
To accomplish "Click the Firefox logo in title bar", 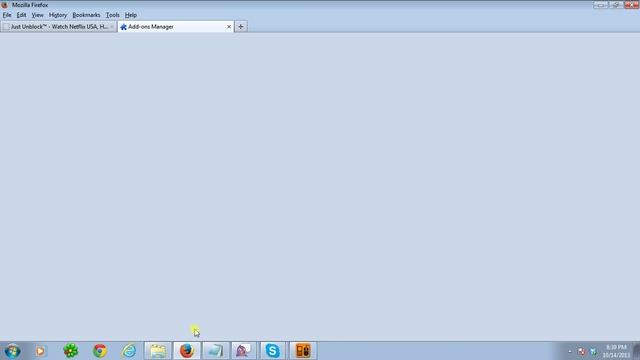I will coord(4,5).
